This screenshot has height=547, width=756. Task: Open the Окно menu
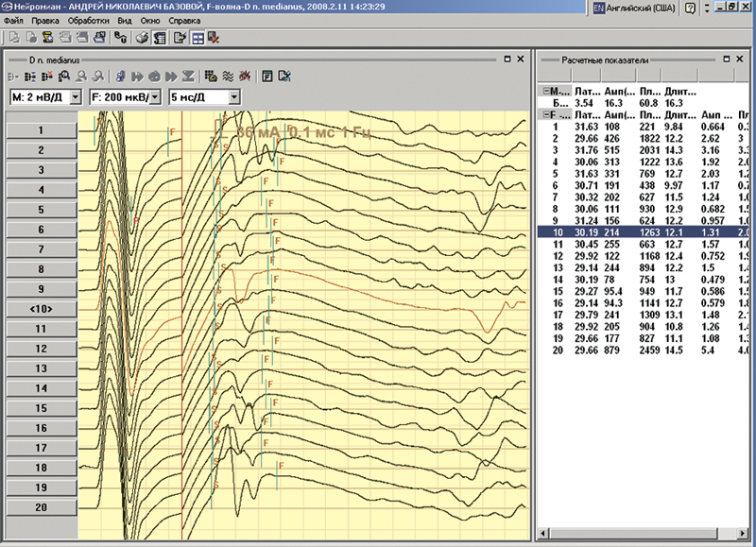point(150,21)
